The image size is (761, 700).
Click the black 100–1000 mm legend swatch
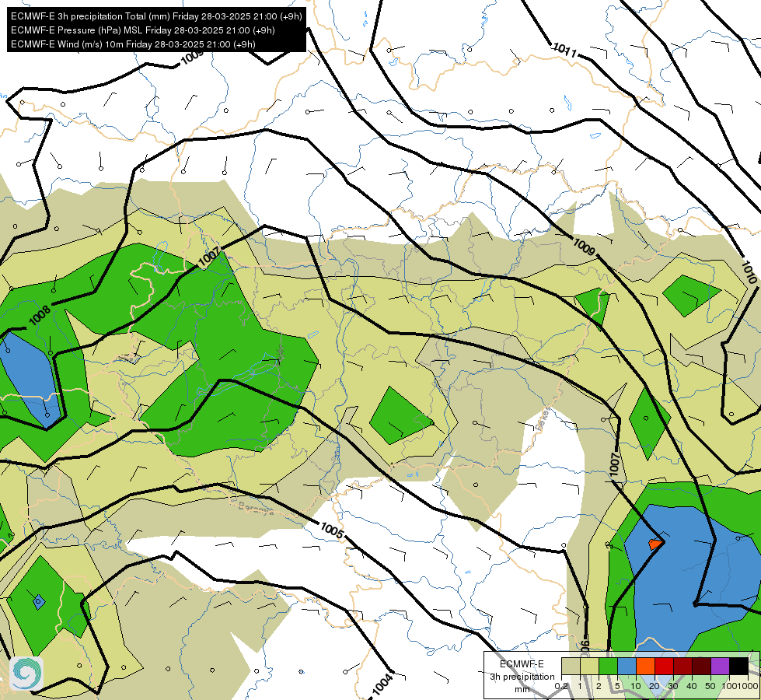pos(738,666)
